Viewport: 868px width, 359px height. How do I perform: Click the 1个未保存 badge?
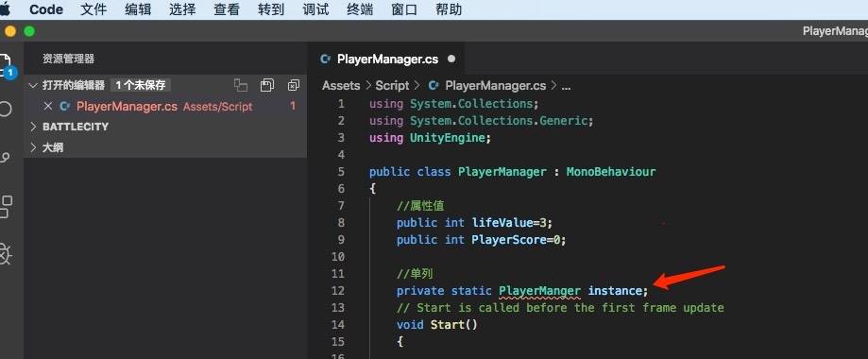pyautogui.click(x=141, y=85)
